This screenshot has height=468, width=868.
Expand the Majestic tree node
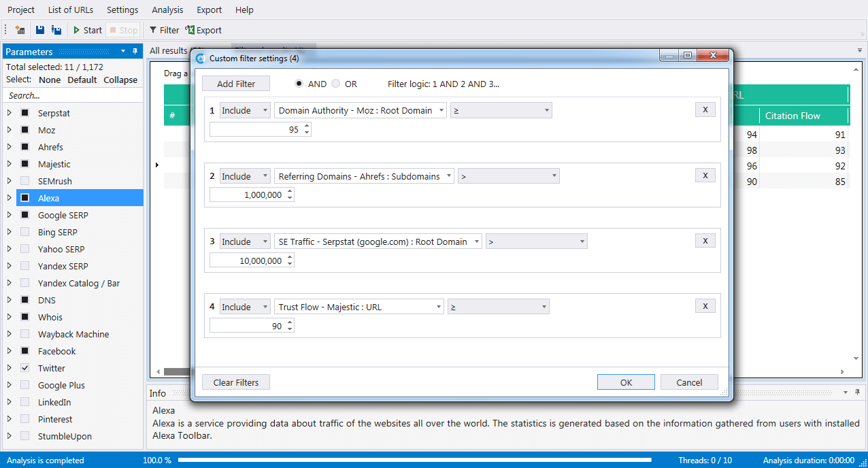click(x=10, y=164)
